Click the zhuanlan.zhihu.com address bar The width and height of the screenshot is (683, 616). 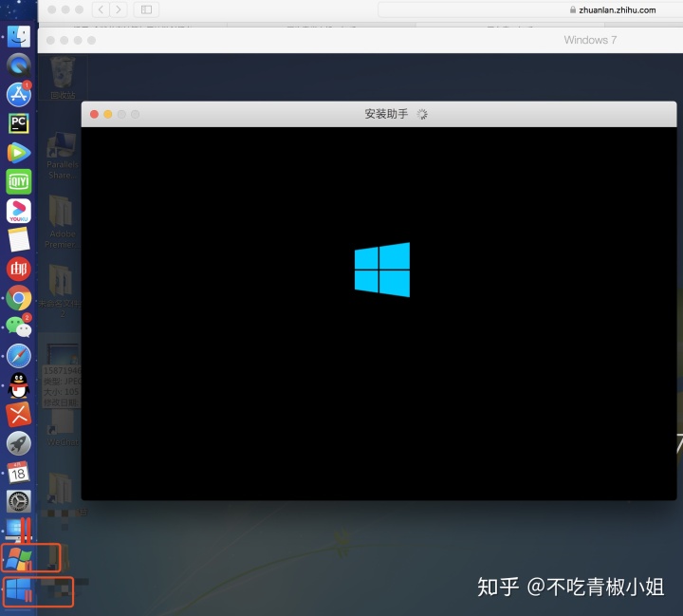530,9
